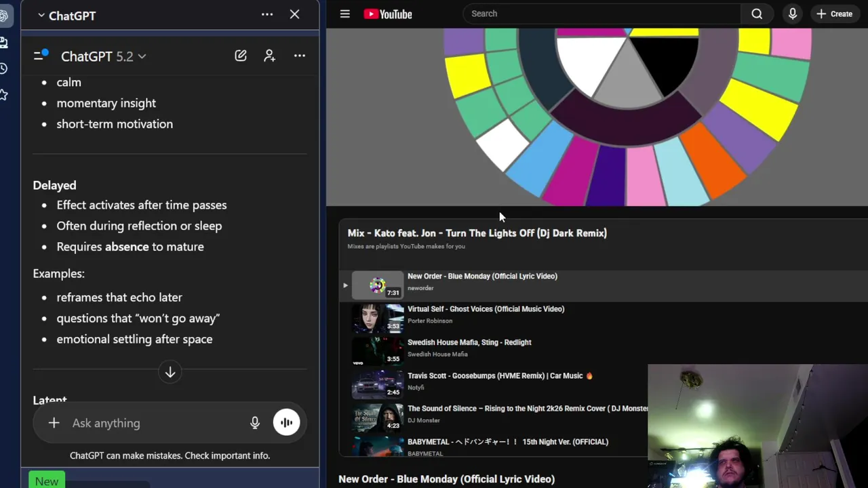The image size is (868, 488).
Task: Click the now-playing triangle indicator
Action: pyautogui.click(x=345, y=285)
